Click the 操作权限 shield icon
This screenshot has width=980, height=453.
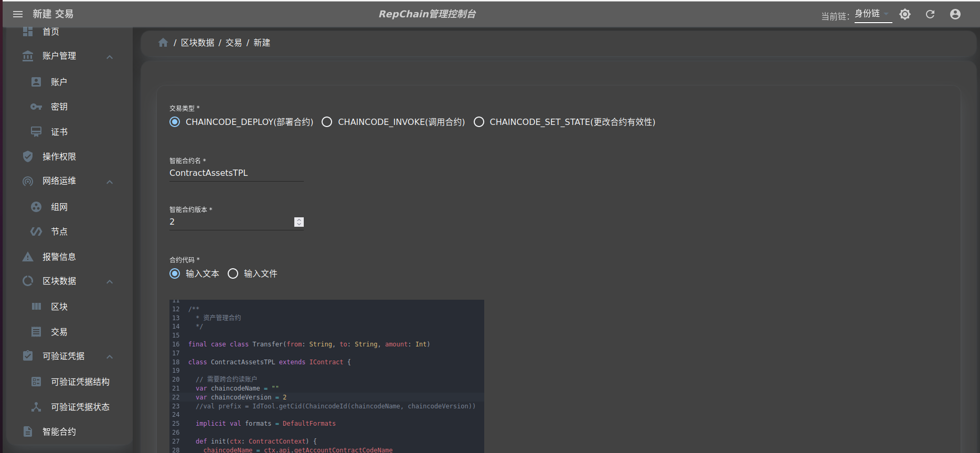tap(28, 156)
